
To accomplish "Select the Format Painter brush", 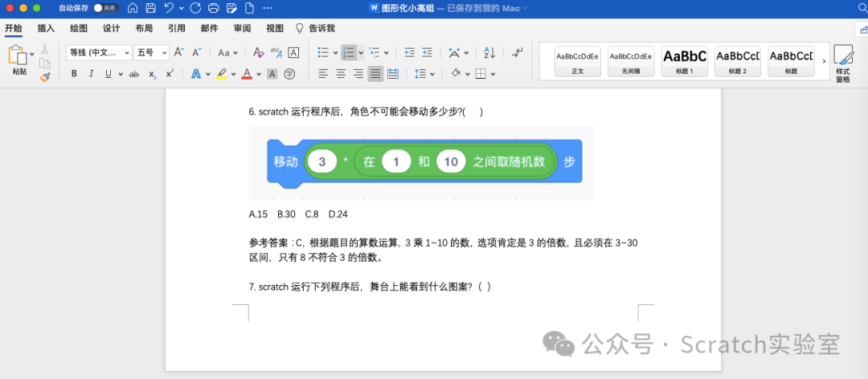I will [44, 77].
